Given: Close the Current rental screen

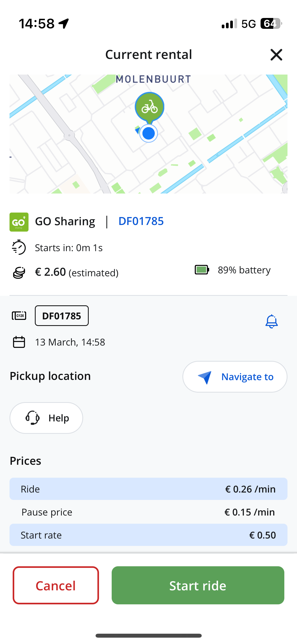Looking at the screenshot, I should [276, 55].
